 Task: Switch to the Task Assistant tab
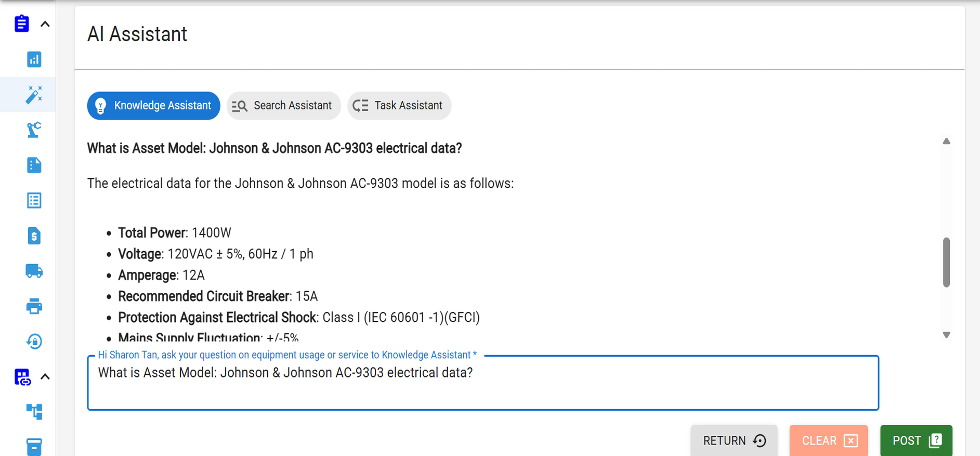pos(399,106)
